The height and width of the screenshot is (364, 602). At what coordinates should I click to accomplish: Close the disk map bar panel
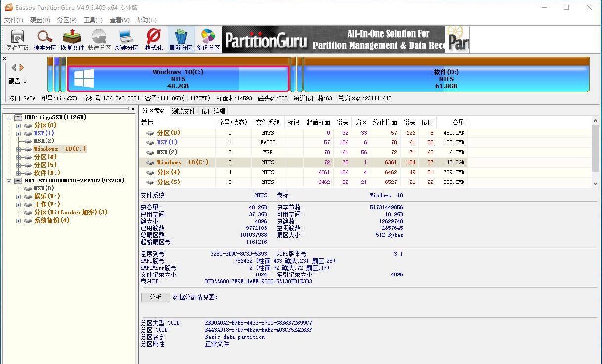click(4, 59)
